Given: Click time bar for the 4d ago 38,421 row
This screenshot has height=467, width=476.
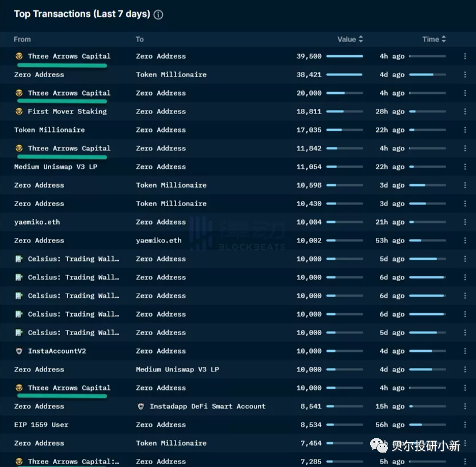Looking at the screenshot, I should tap(428, 75).
